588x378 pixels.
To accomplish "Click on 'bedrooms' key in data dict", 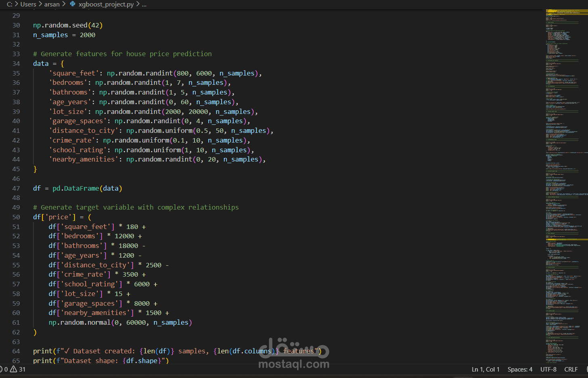I will point(68,82).
